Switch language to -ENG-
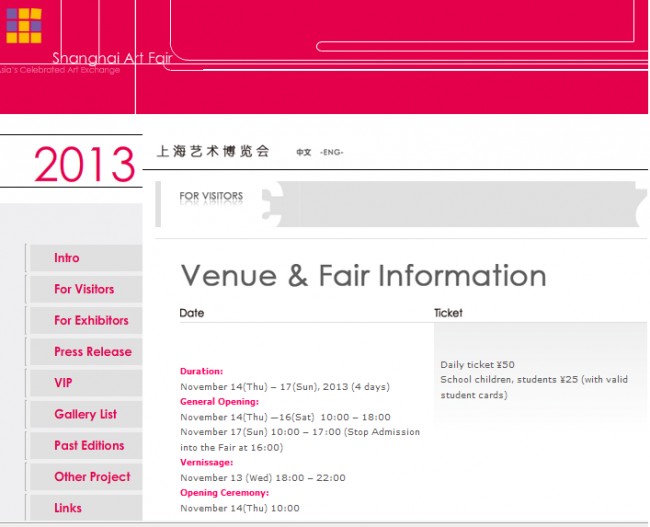650x527 pixels. pyautogui.click(x=331, y=153)
